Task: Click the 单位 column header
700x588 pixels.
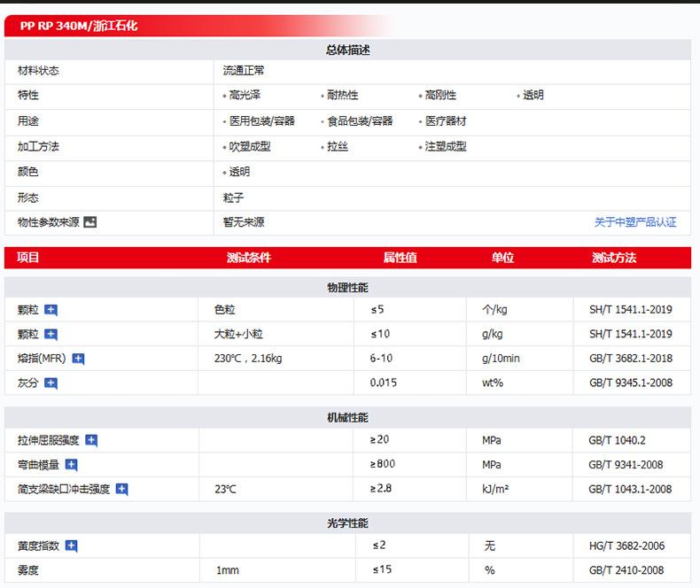Action: pyautogui.click(x=502, y=258)
